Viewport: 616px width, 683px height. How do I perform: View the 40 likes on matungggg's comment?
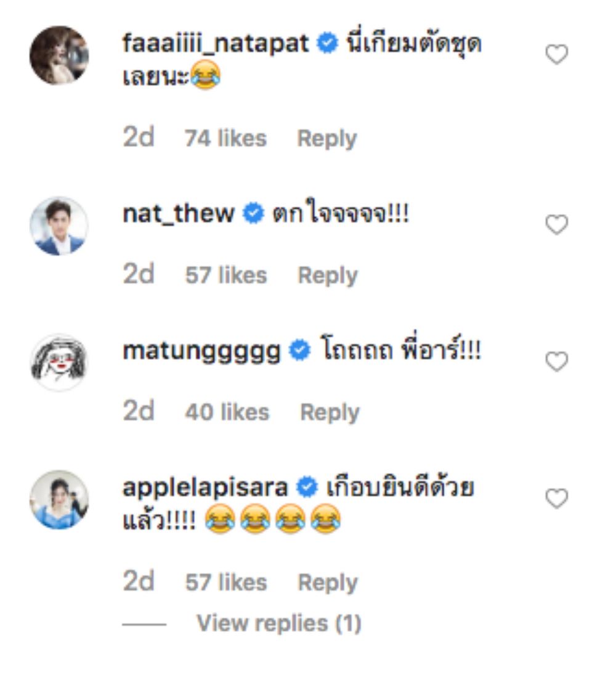[227, 412]
